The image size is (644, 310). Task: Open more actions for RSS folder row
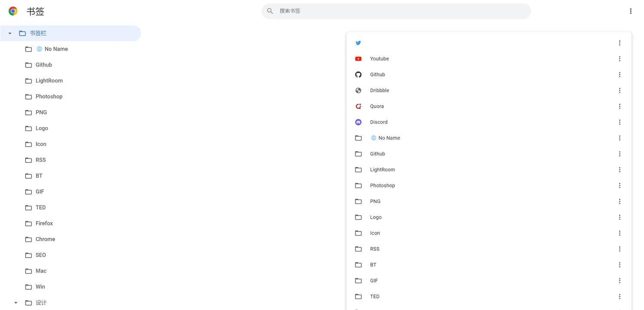(x=620, y=249)
